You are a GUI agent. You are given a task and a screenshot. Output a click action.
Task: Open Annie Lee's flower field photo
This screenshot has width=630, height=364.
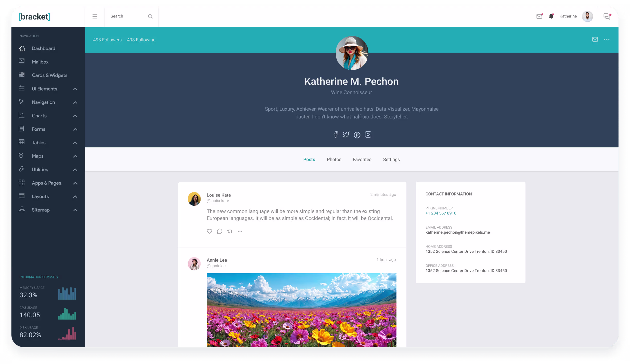point(301,310)
